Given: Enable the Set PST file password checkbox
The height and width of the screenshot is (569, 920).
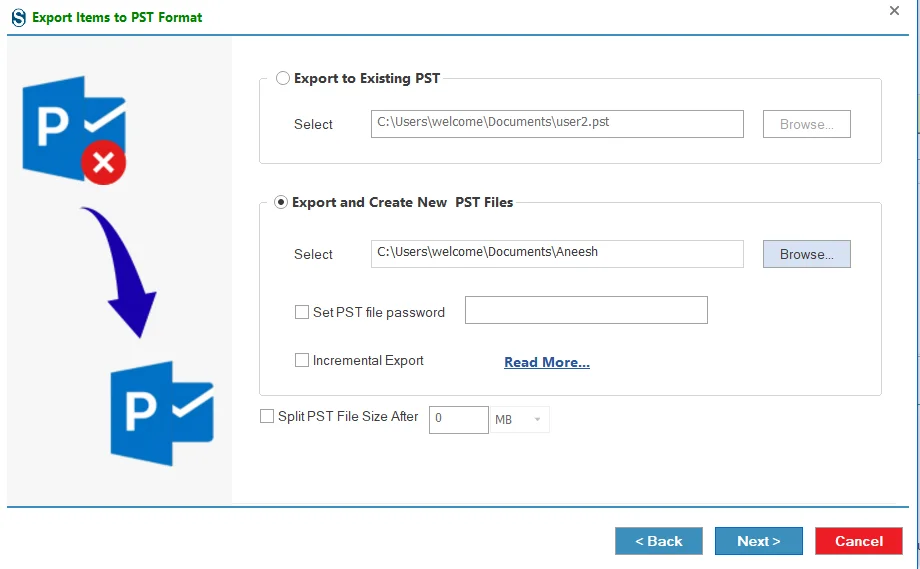Looking at the screenshot, I should tap(302, 312).
